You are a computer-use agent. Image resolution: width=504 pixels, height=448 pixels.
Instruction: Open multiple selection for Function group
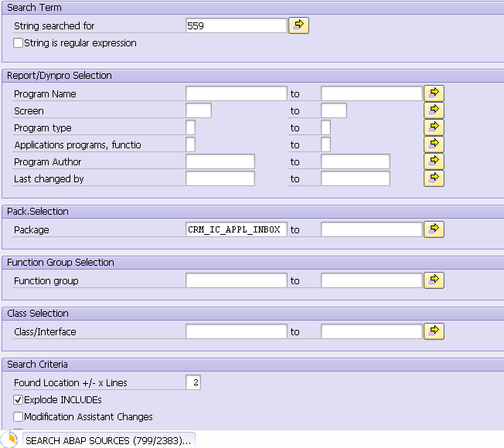[434, 280]
